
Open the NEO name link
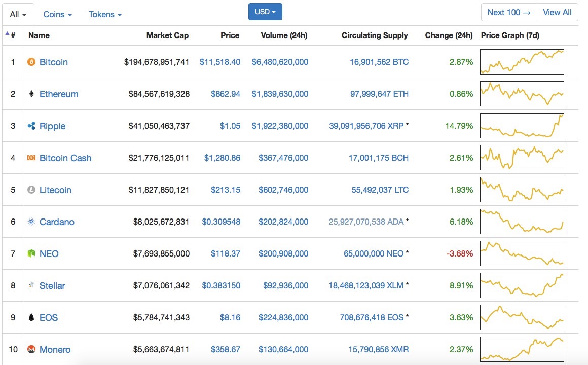49,253
